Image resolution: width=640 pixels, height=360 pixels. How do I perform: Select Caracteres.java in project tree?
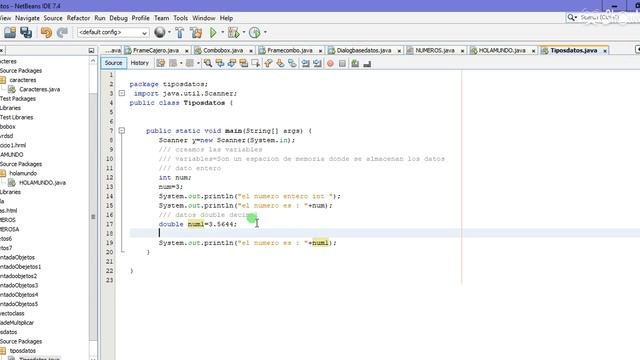coord(39,89)
